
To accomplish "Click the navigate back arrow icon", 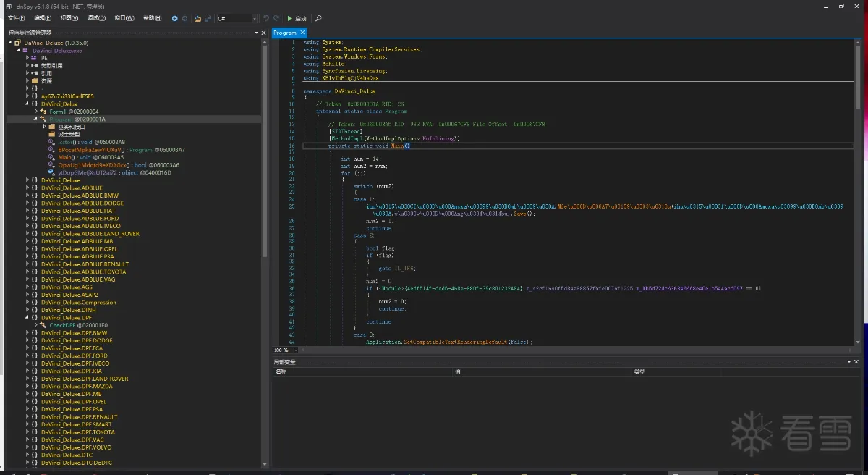I will [174, 18].
